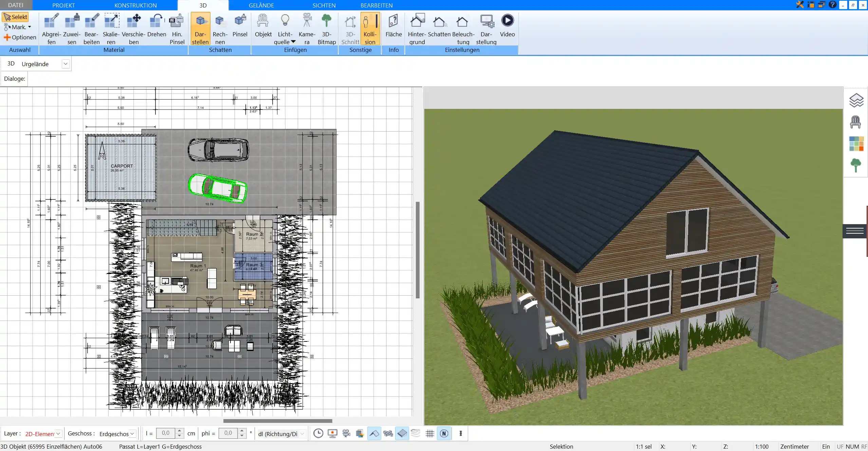This screenshot has height=451, width=868.
Task: Toggle Kollision detection
Action: pos(370,29)
